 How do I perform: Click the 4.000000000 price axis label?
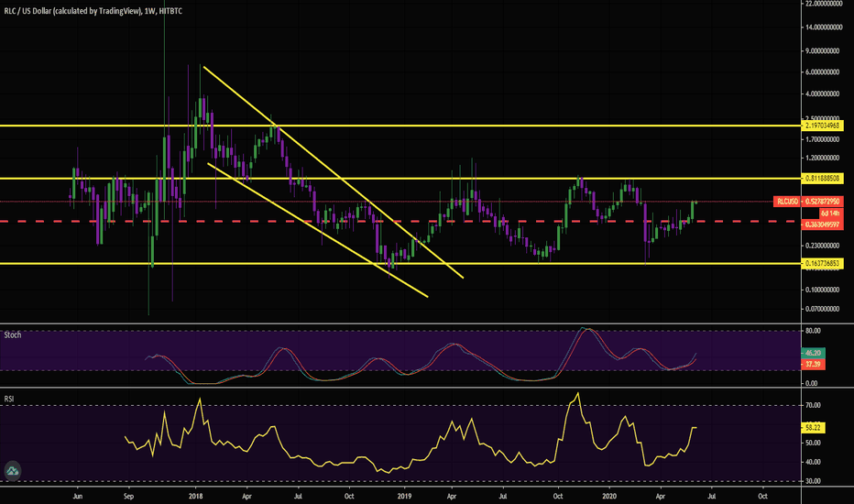click(823, 93)
